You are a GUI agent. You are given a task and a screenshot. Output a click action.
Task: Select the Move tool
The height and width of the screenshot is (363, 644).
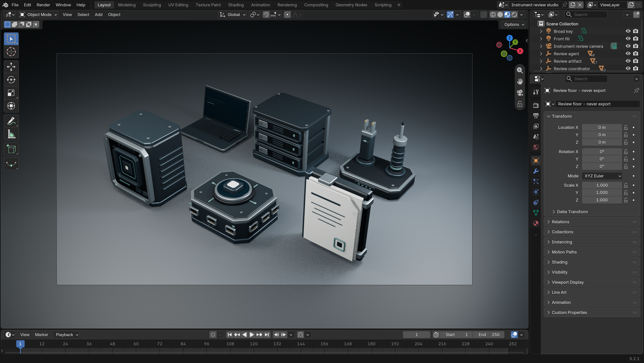coord(11,67)
